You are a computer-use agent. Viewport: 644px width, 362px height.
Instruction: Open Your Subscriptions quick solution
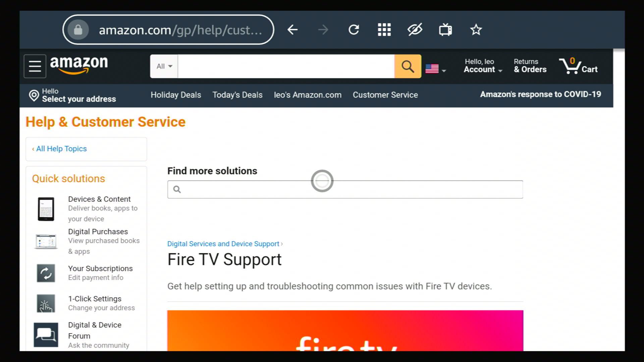point(100,269)
